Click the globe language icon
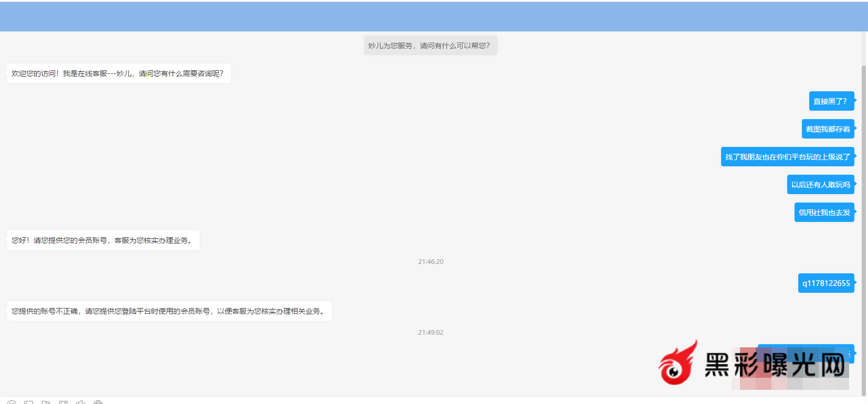Screen dimensions: 868x404 [98, 402]
